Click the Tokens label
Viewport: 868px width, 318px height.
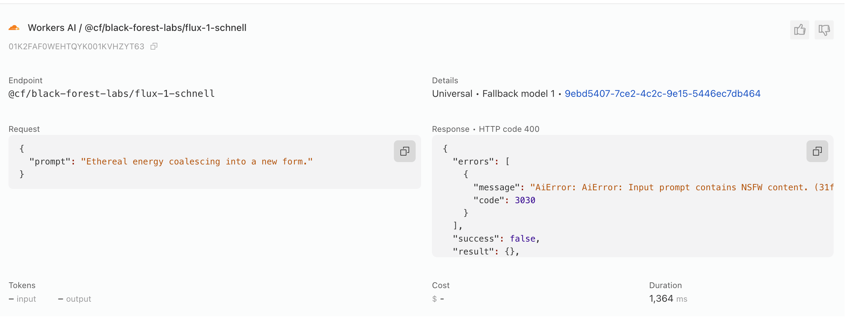coord(22,285)
